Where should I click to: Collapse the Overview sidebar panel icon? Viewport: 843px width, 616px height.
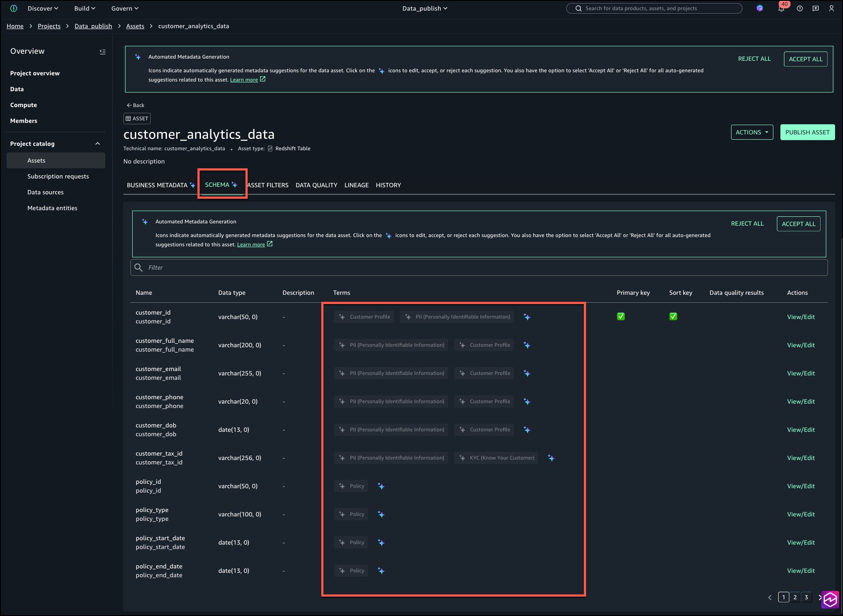(102, 52)
